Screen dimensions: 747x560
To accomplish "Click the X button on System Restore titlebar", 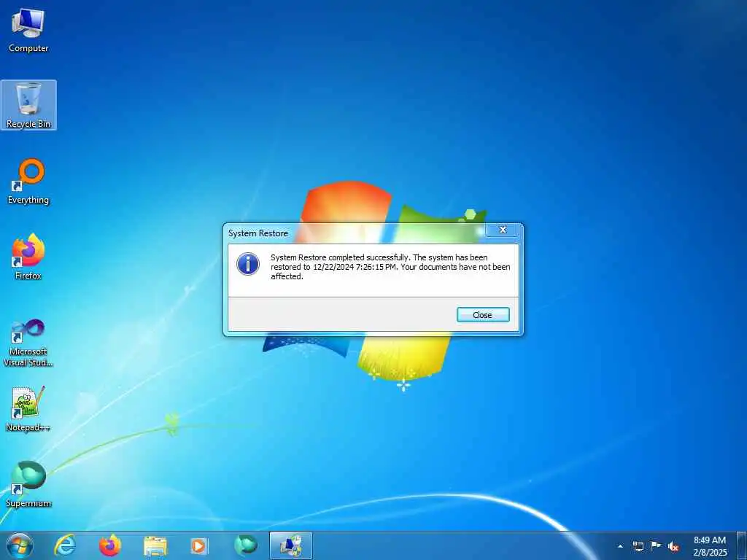I will coord(502,230).
